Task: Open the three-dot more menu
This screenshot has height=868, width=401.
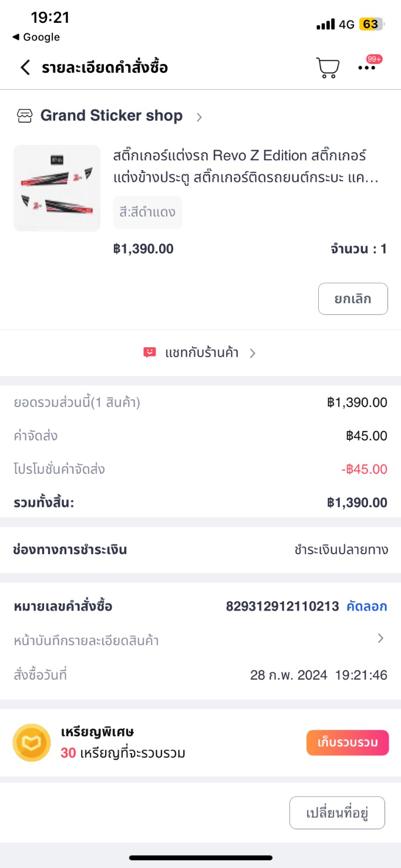Action: (x=367, y=67)
